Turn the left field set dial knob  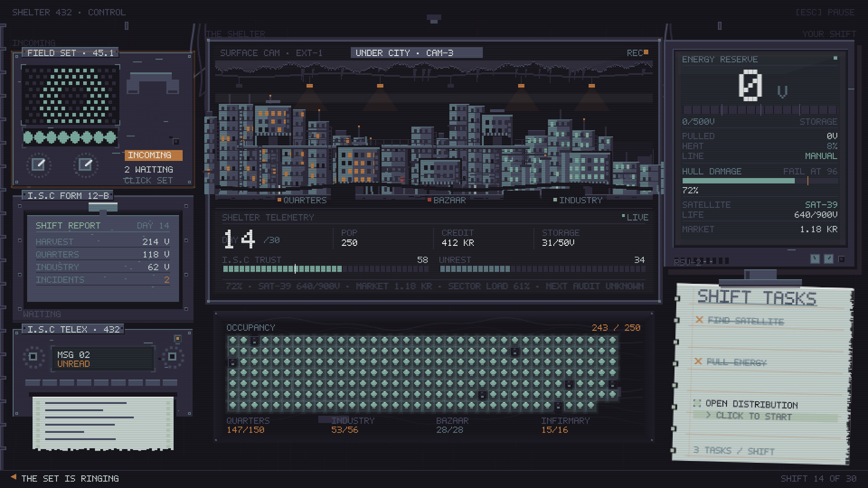(39, 164)
